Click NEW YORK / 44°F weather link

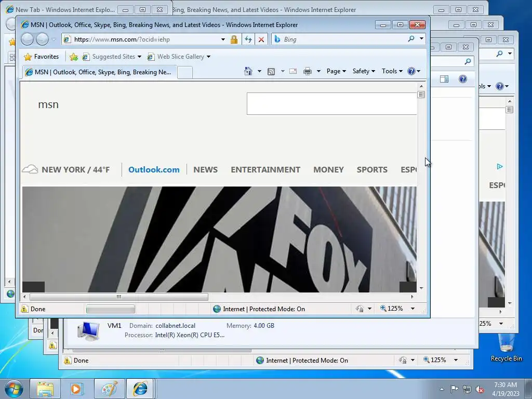[76, 170]
